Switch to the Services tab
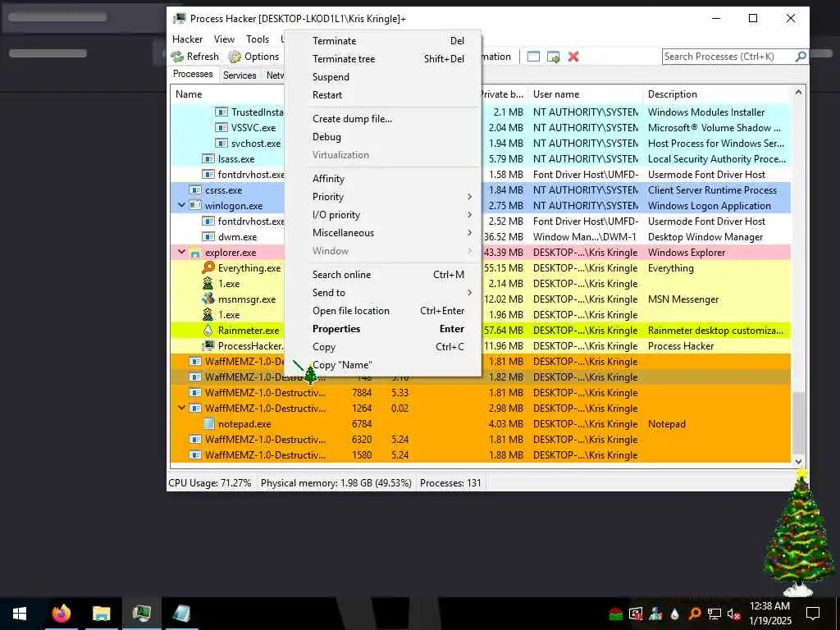The width and height of the screenshot is (840, 630). coord(240,75)
